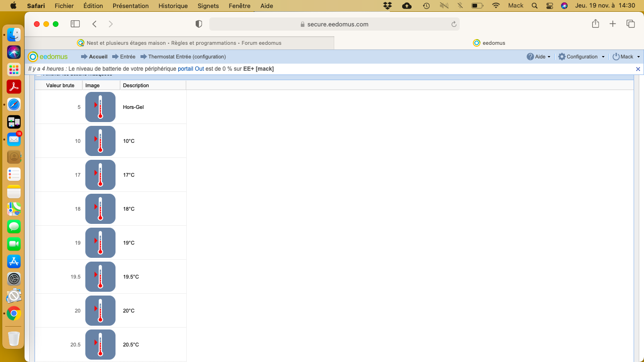Reload the eedomus page
Screen dimensions: 644x362
[x=454, y=24]
